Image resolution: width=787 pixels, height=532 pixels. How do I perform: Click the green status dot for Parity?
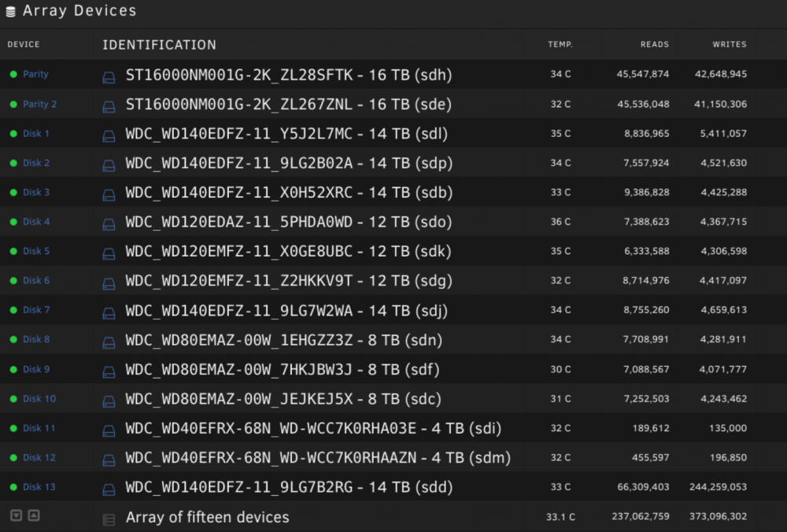[13, 74]
